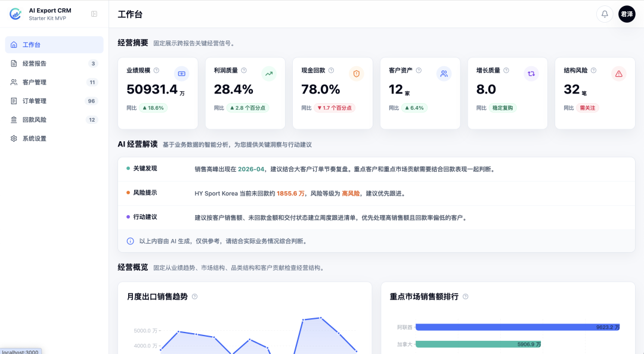Click the 12 家 customer value
The width and height of the screenshot is (644, 354).
coord(399,89)
